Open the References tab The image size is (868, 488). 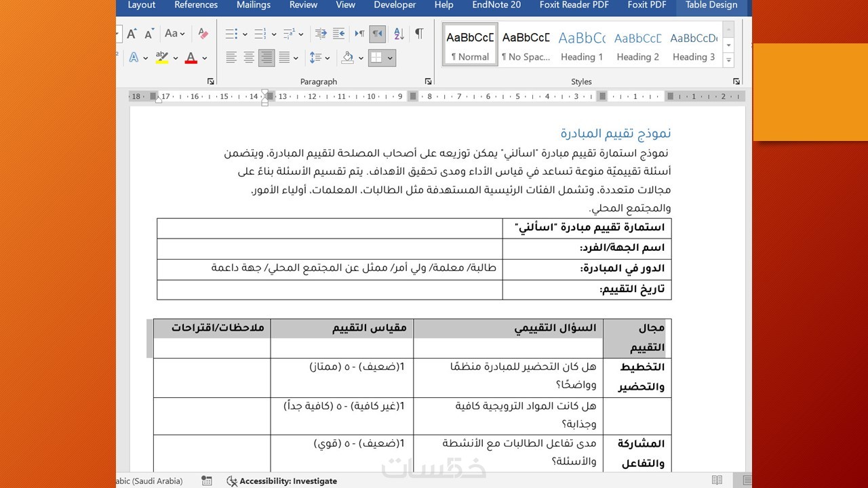tap(196, 5)
